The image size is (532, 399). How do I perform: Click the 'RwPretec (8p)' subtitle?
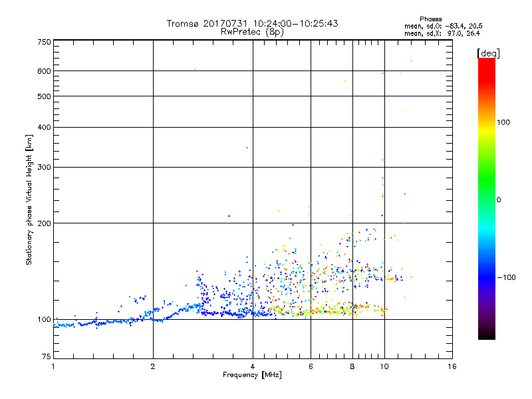click(252, 32)
